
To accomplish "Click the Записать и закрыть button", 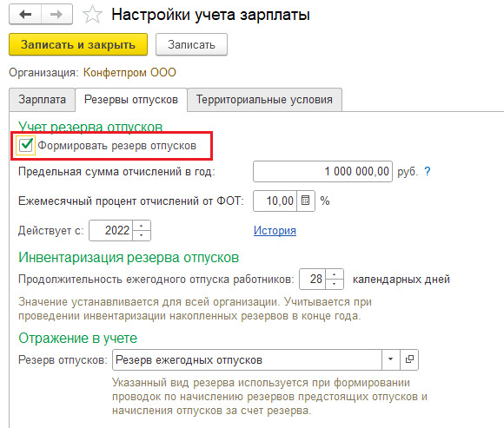I will click(x=78, y=44).
